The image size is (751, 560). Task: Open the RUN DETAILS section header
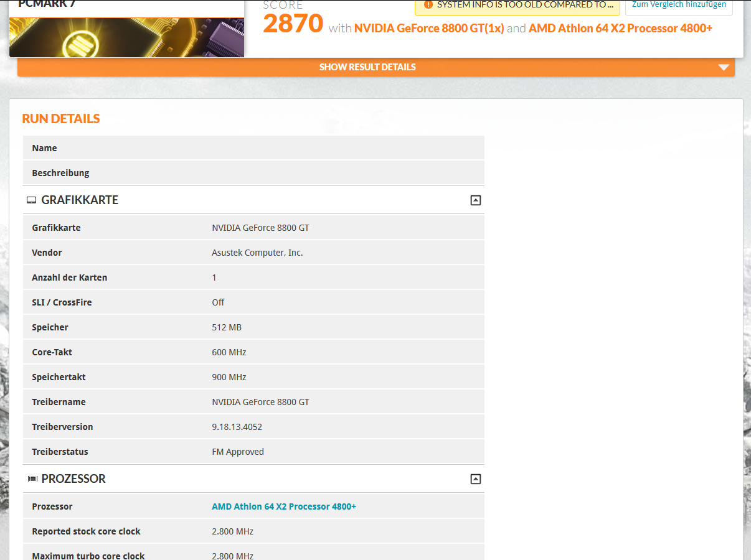[x=60, y=118]
